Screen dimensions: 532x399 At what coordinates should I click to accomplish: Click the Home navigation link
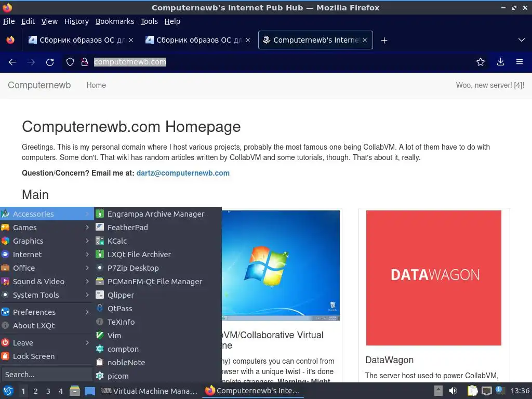pos(96,85)
